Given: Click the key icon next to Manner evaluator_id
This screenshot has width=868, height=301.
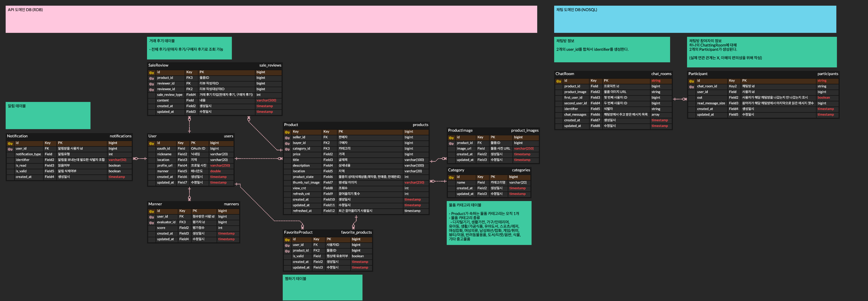Looking at the screenshot, I should (151, 222).
